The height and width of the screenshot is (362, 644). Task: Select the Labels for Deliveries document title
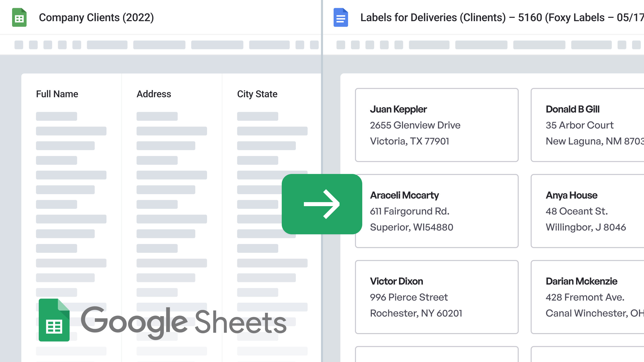502,18
